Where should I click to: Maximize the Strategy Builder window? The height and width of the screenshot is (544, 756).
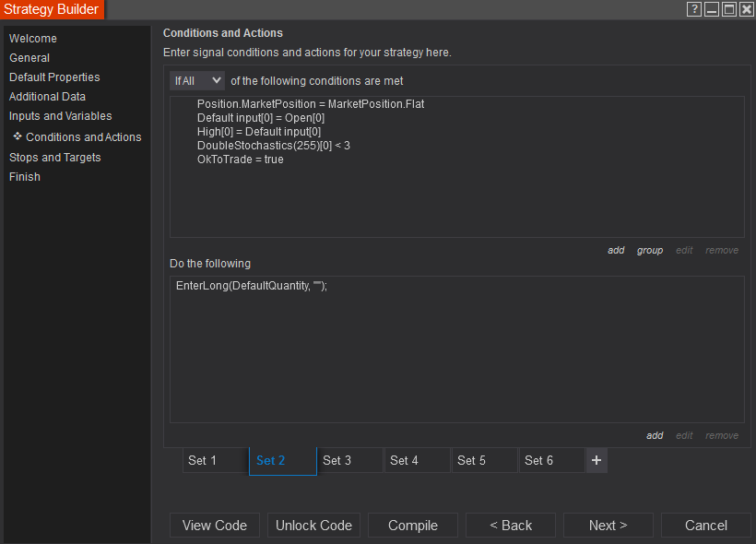[x=729, y=9]
